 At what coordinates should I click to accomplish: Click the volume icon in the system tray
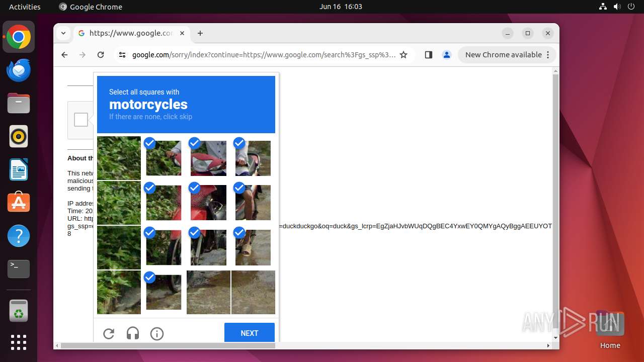pos(617,7)
